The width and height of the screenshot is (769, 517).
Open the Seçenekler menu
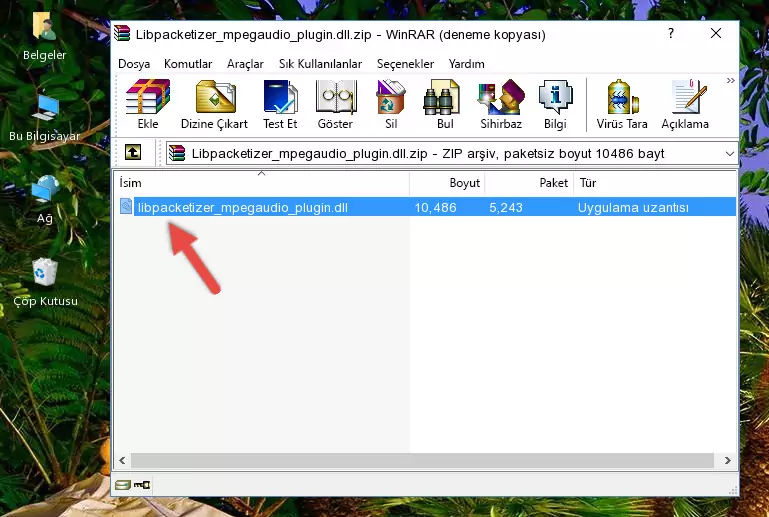coord(405,64)
